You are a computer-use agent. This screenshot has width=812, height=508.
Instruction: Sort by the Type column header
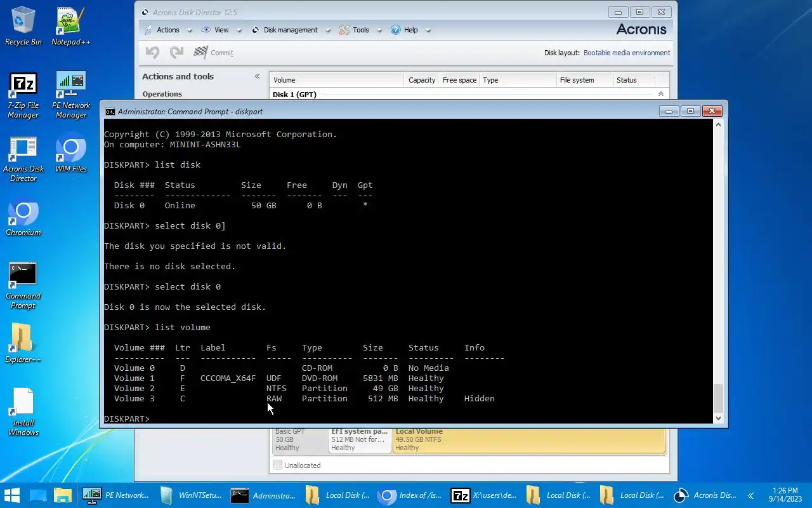(x=517, y=80)
